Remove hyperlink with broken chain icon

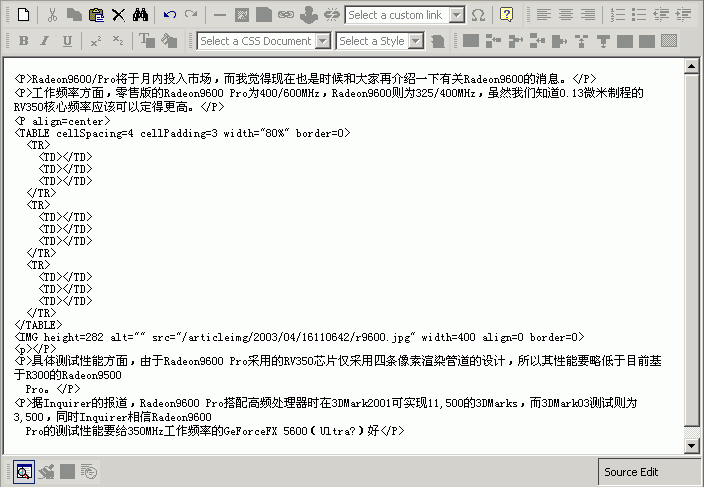[332, 15]
